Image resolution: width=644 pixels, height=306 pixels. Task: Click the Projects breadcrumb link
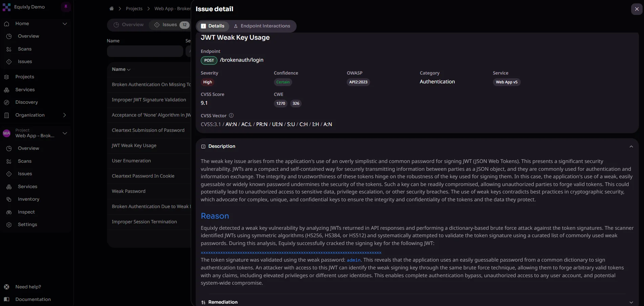point(134,8)
